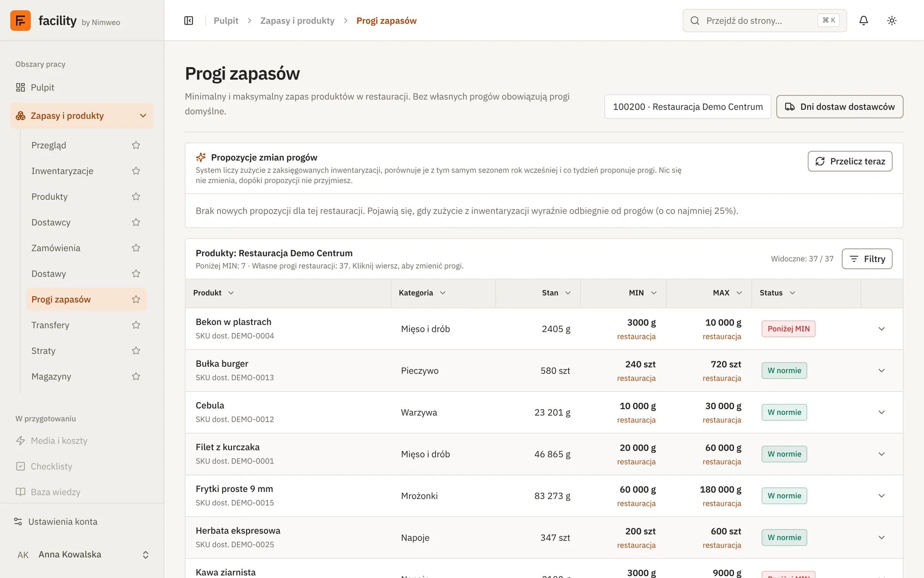924x578 pixels.
Task: Open Transfery in sidebar
Action: tap(50, 325)
